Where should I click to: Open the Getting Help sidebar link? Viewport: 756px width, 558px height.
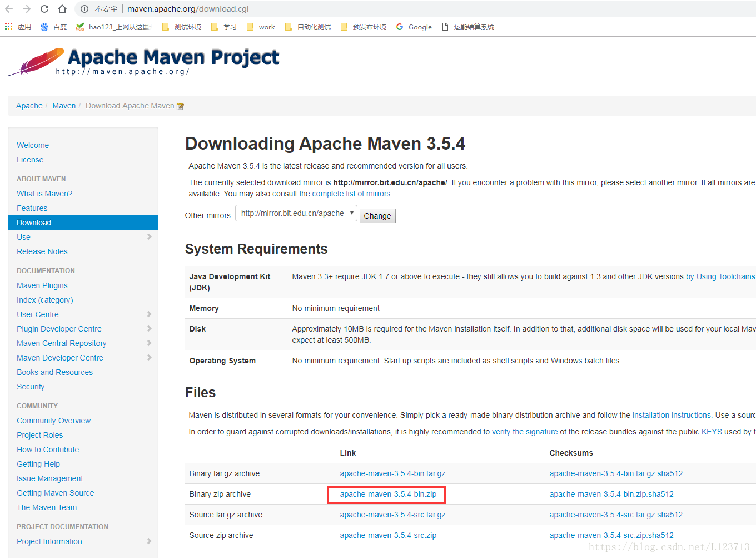(x=38, y=464)
